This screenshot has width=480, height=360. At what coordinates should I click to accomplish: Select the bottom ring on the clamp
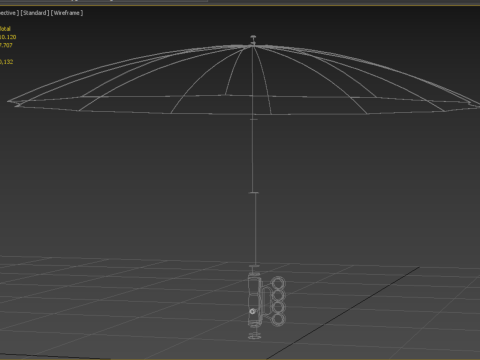point(278,319)
